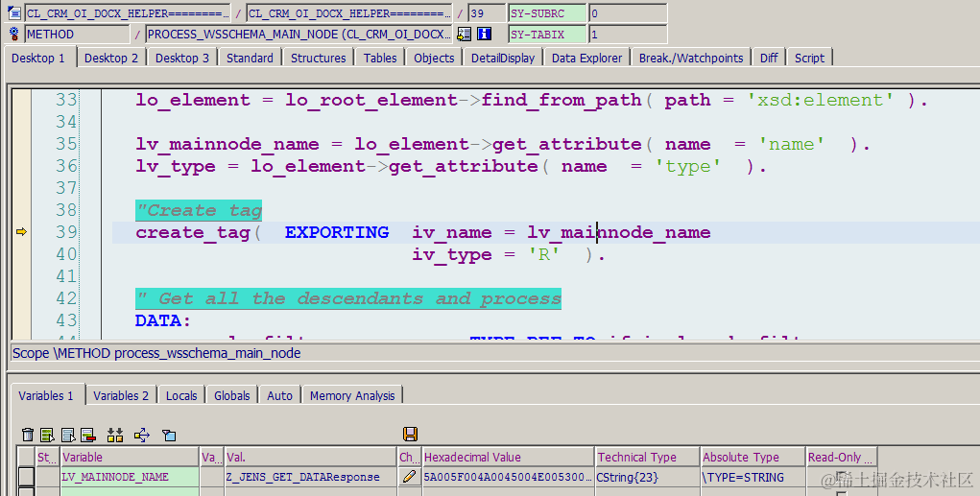Click the two yellow boxes with arrows icon
The image size is (980, 496).
[115, 435]
